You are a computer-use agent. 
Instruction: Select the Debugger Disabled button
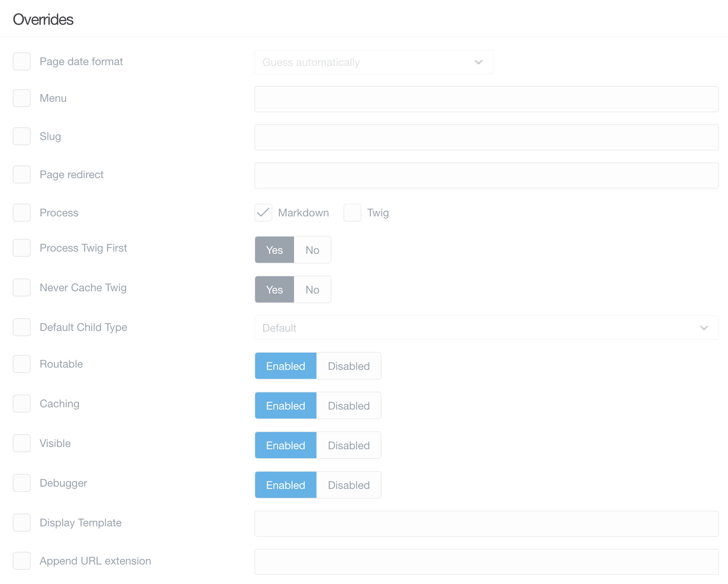349,484
